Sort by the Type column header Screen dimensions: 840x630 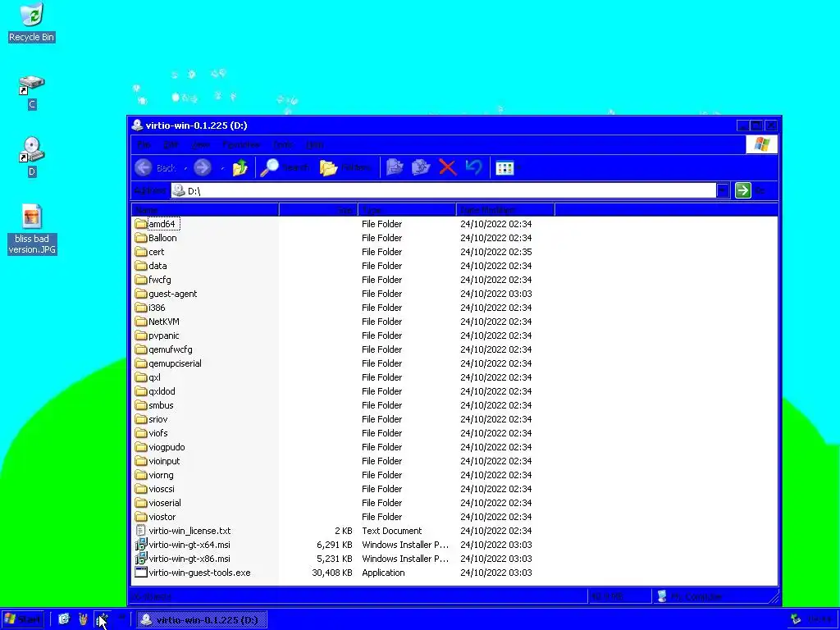(407, 210)
